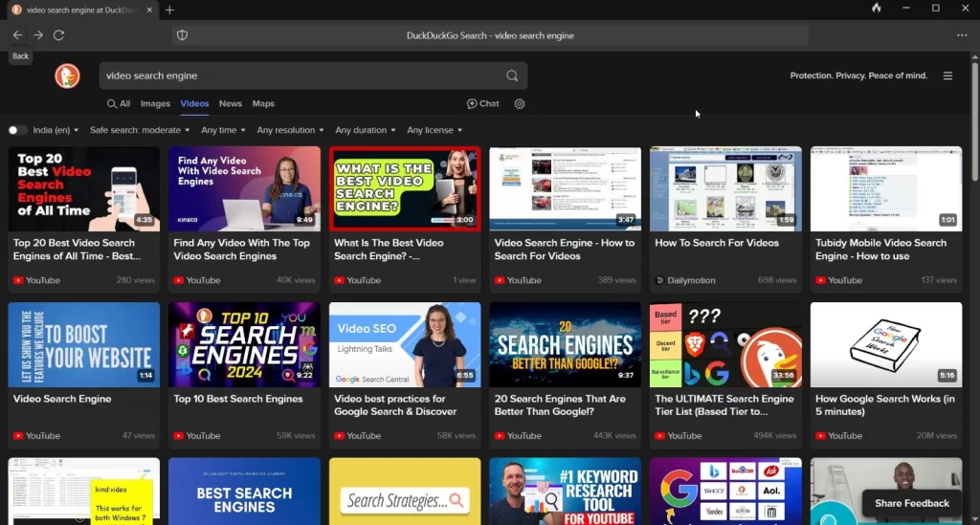
Task: Open How To Search For Videos thumbnail 1:59
Action: coord(725,189)
